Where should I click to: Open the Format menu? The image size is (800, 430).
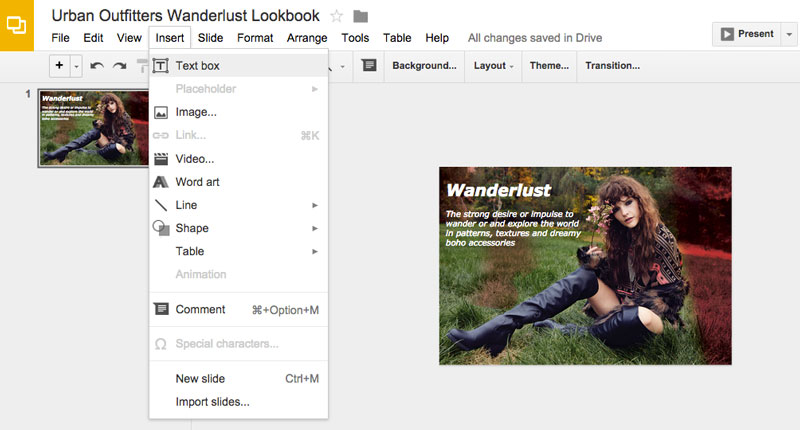(255, 38)
